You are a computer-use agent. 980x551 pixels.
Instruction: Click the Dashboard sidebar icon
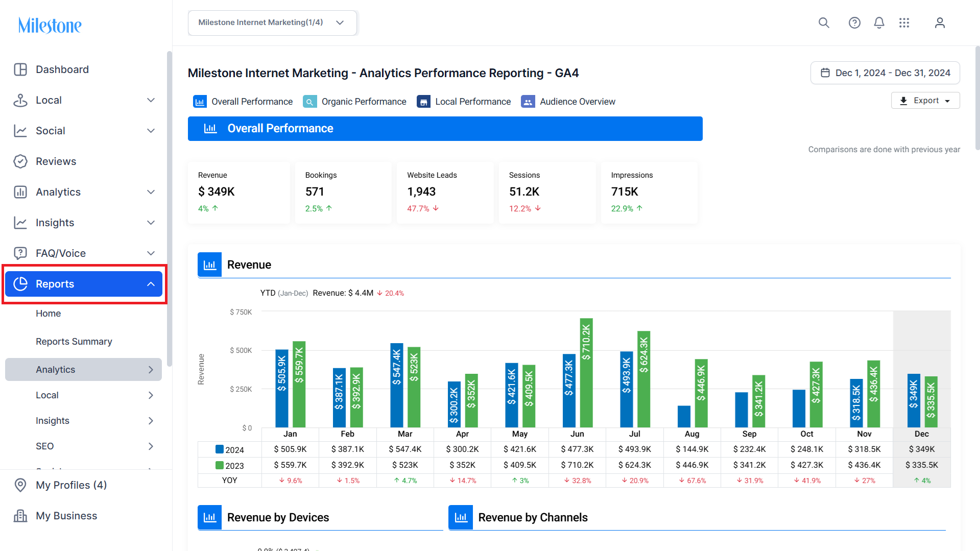pos(20,69)
